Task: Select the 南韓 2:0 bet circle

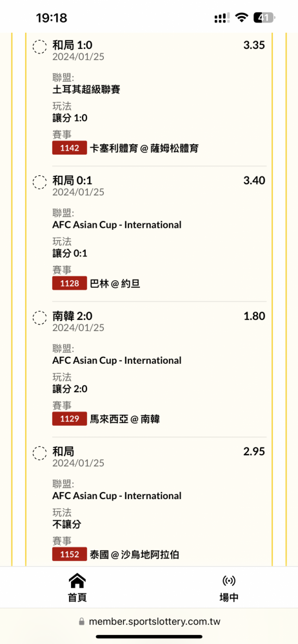Action: pos(39,317)
